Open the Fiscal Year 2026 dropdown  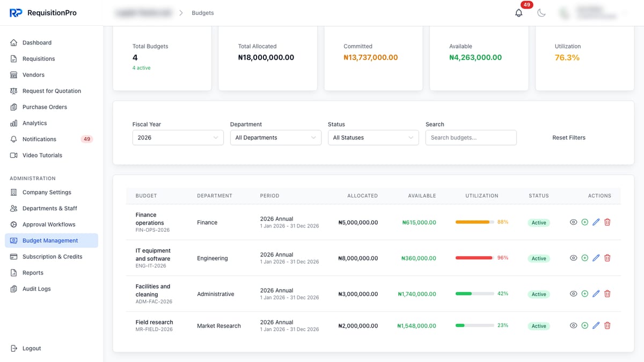pos(178,138)
